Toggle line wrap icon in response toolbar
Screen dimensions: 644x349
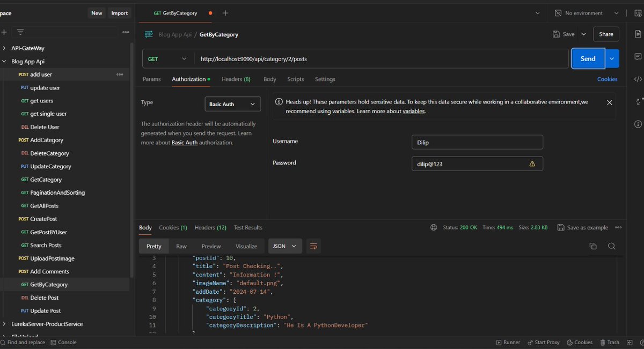click(314, 246)
